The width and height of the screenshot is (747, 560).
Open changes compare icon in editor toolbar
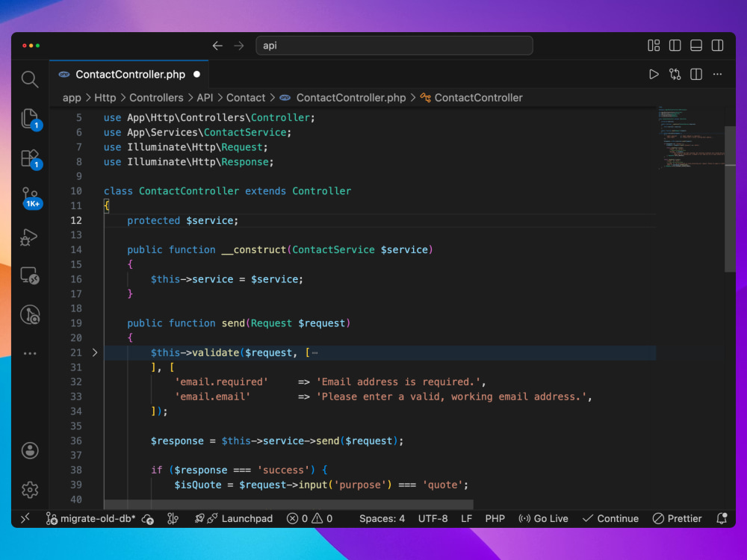click(675, 74)
